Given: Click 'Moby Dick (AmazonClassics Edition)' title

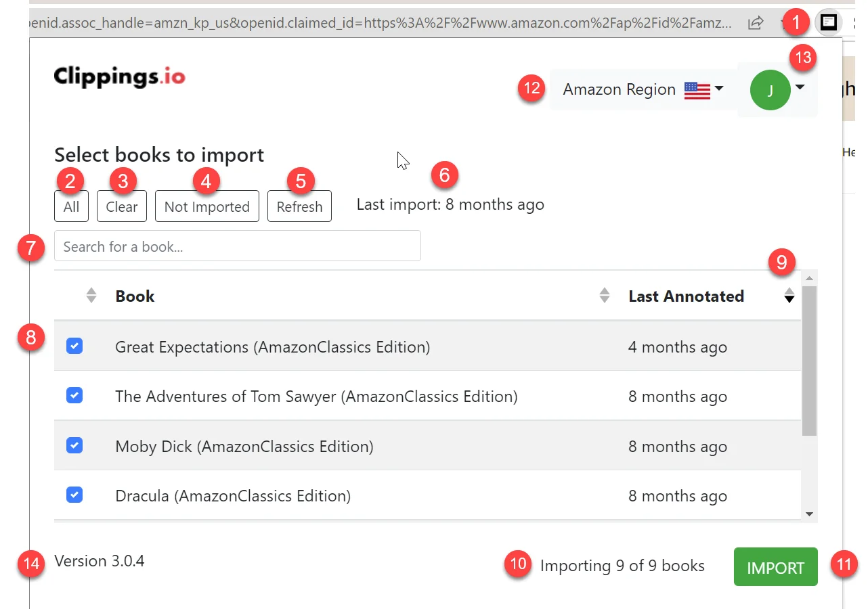Looking at the screenshot, I should [244, 447].
